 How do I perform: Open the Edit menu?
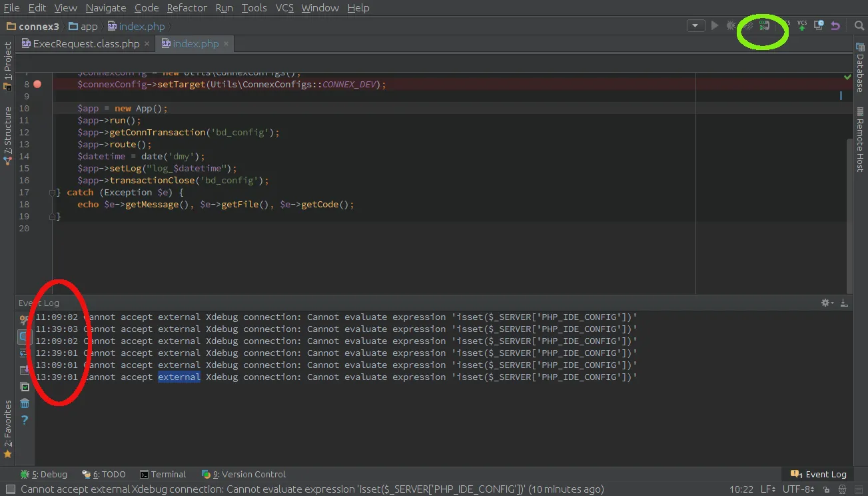37,8
